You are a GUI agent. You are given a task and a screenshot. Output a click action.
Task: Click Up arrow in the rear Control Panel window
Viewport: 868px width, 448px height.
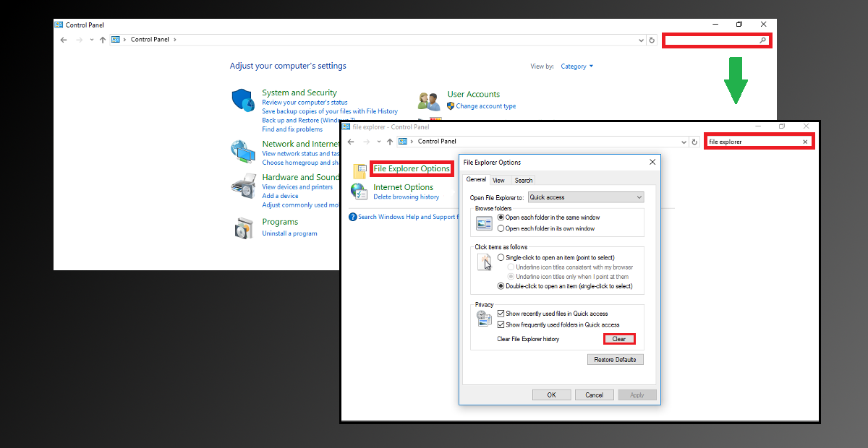103,40
